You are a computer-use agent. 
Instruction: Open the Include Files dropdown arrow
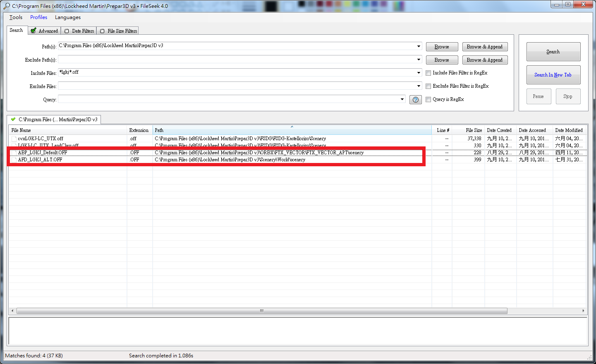419,73
